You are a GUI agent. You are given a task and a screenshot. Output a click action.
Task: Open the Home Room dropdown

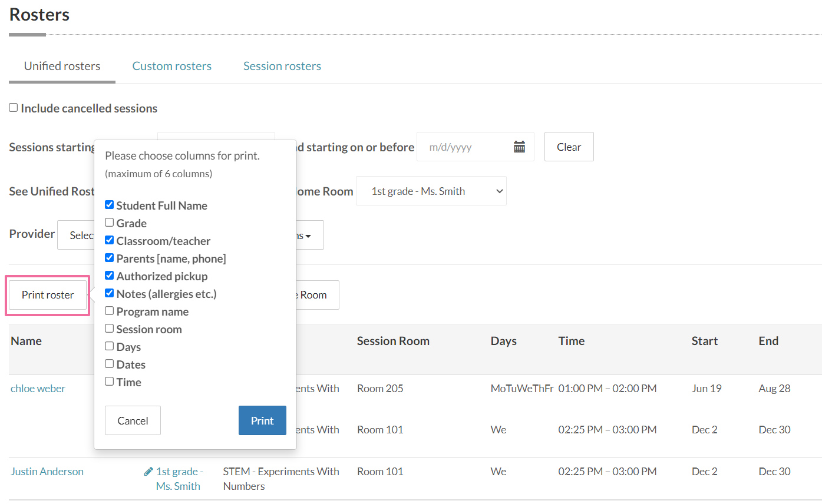[x=431, y=191]
